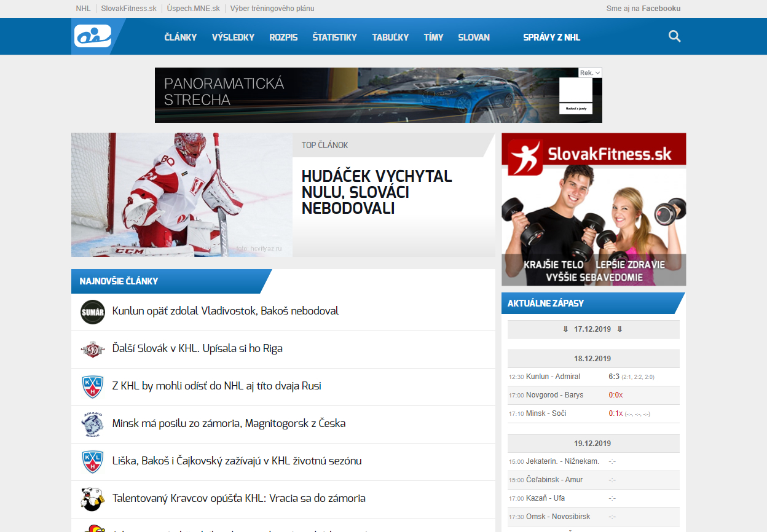Click the TOP ČLÁNOK label

point(324,145)
